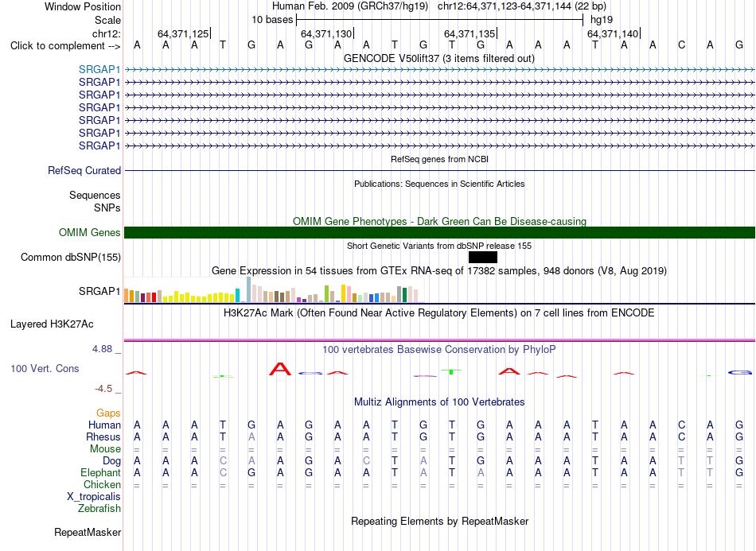Click the black Common dbSNP variant block
Image resolution: width=756 pixels, height=551 pixels.
[482, 257]
